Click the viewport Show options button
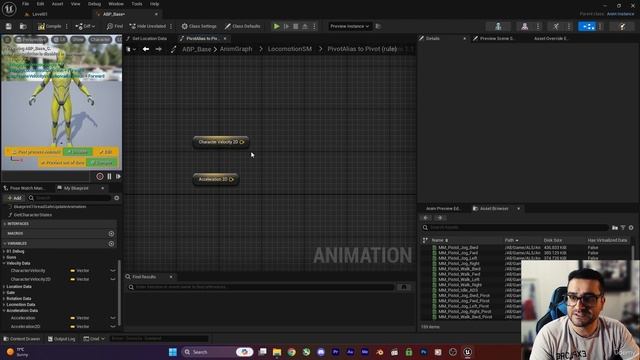640x360 pixels. (78, 40)
